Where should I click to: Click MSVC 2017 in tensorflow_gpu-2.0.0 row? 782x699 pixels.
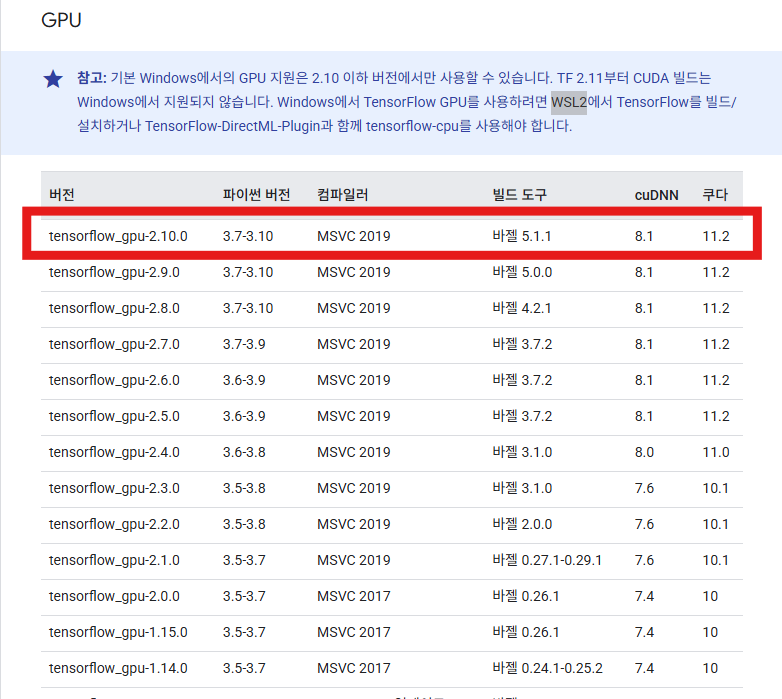pyautogui.click(x=354, y=596)
